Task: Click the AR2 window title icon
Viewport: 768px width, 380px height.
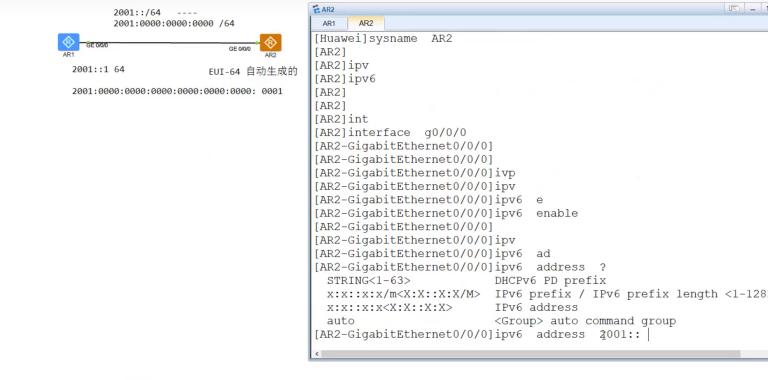Action: pos(316,9)
